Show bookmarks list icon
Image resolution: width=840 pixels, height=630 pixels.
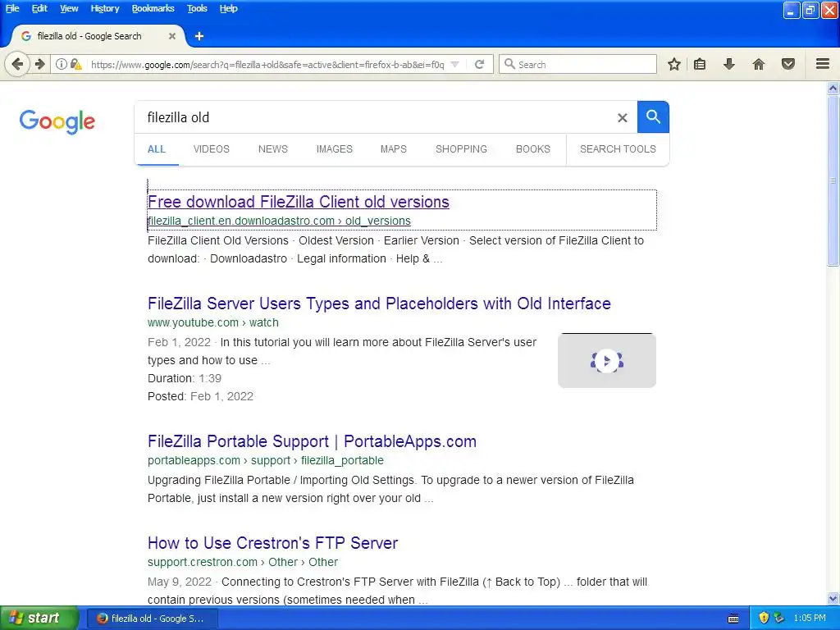(x=700, y=64)
